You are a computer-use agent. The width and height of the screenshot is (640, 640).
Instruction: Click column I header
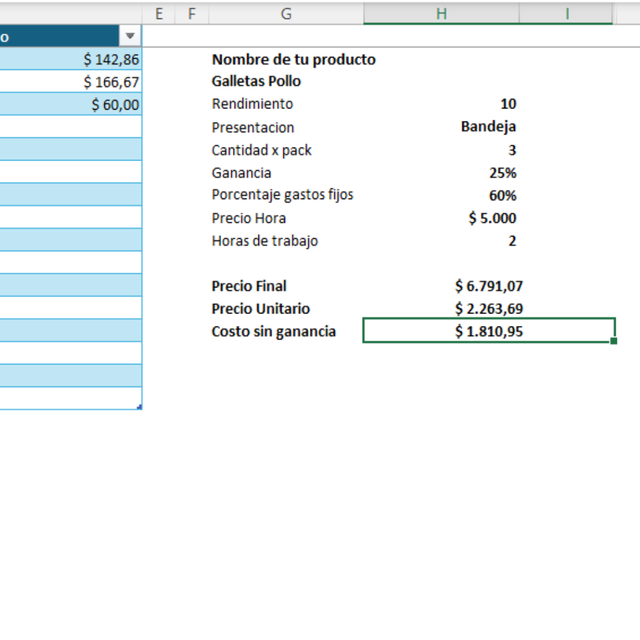click(x=567, y=13)
